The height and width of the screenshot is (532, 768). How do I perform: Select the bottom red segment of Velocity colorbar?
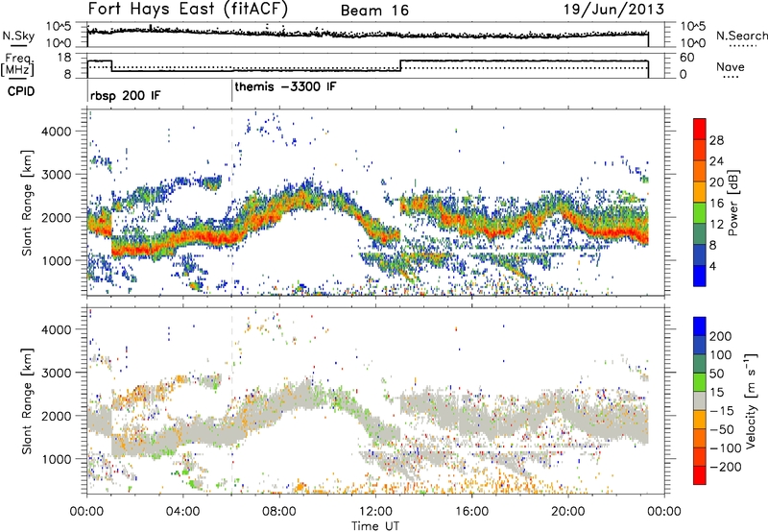700,475
